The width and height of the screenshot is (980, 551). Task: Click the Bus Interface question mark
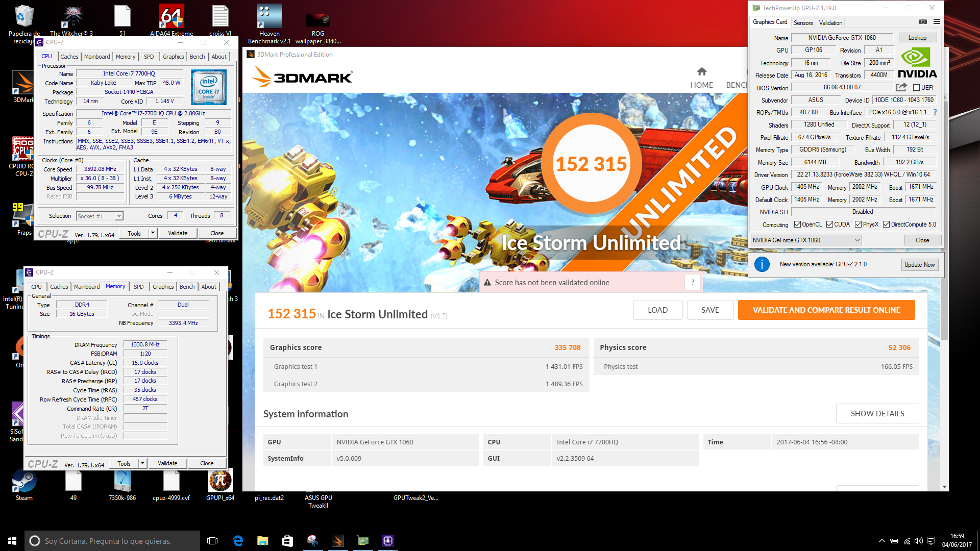tap(935, 112)
